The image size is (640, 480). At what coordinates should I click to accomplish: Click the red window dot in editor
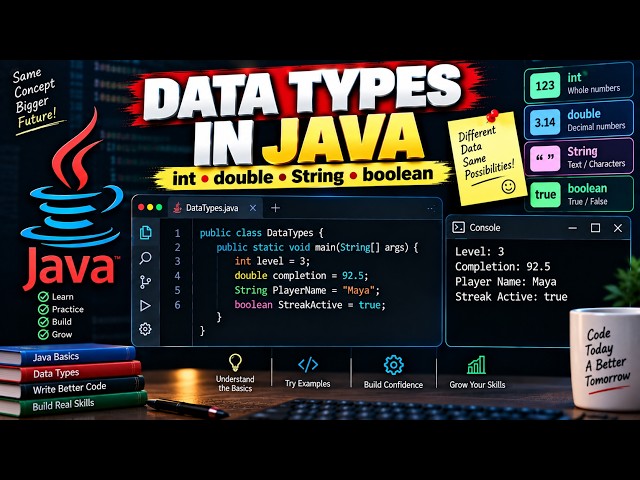[x=141, y=207]
